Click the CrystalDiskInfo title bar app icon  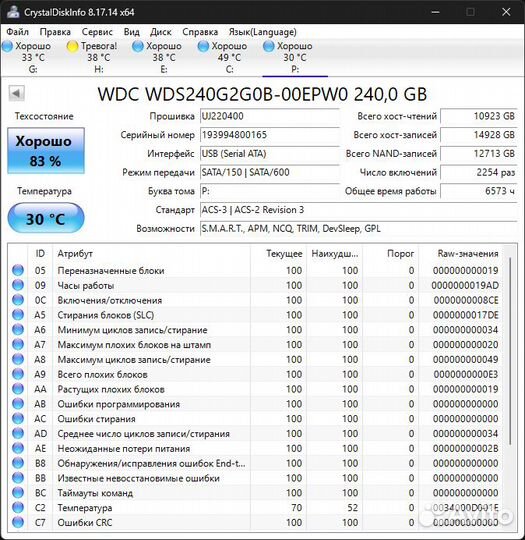pos(13,12)
